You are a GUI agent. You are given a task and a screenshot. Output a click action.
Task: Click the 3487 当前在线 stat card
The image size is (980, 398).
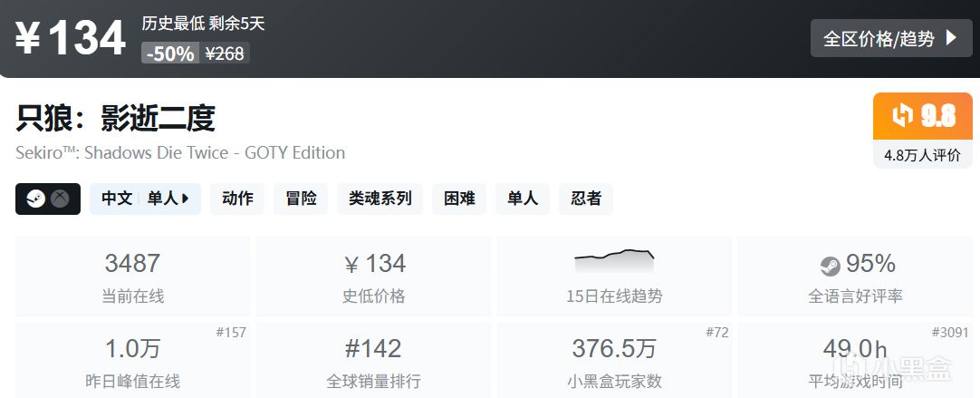pyautogui.click(x=132, y=276)
